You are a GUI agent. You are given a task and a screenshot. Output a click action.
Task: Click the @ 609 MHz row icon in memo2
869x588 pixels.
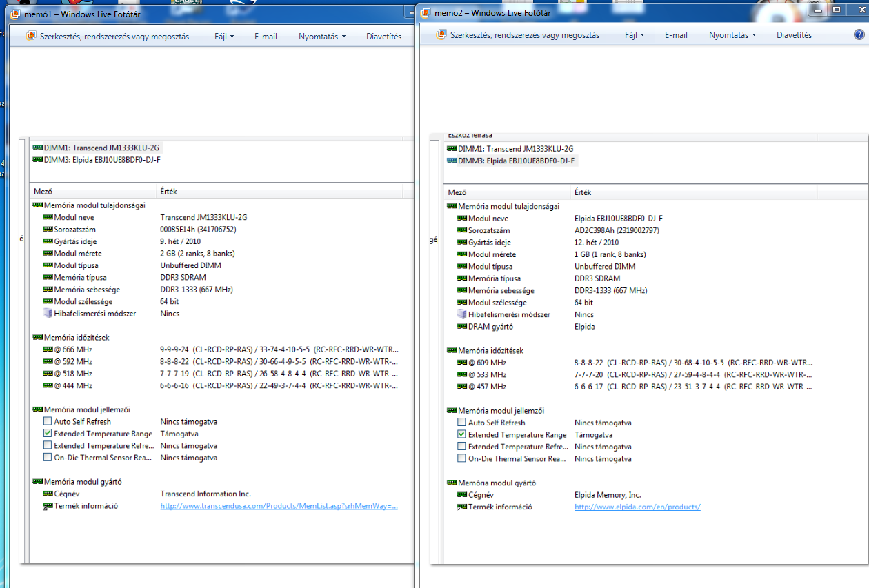[x=462, y=363]
